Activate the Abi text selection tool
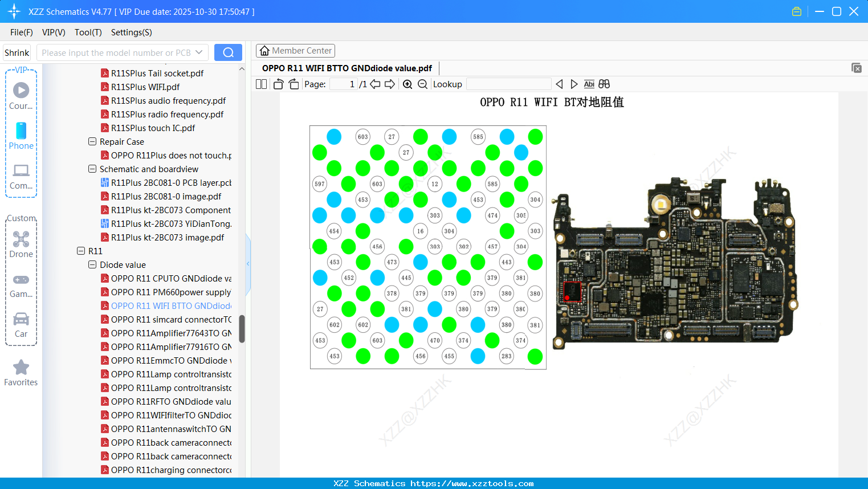Viewport: 868px width, 489px height. [589, 84]
